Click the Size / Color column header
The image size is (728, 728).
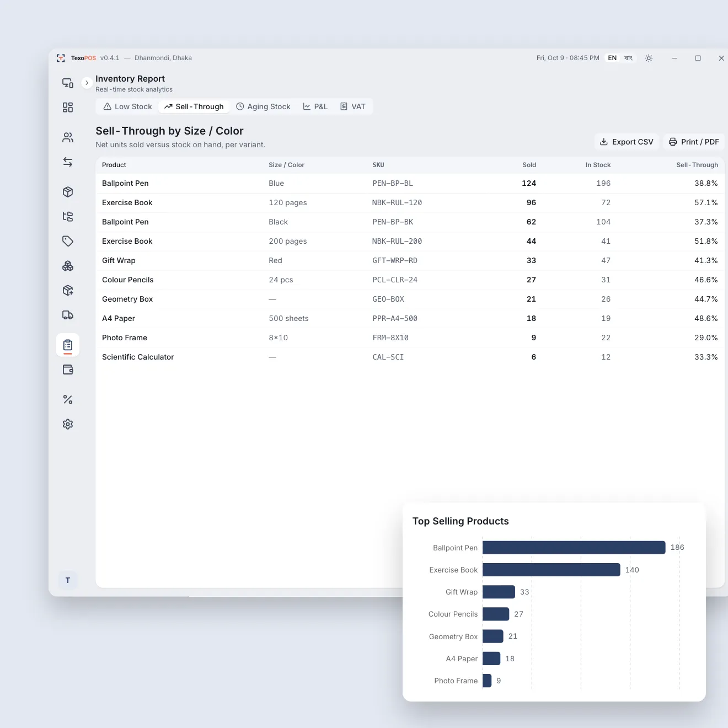[x=287, y=165]
